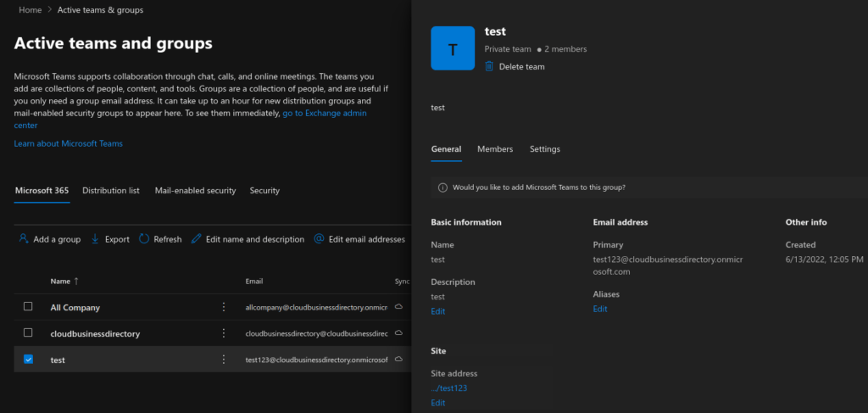
Task: Click the Private team label
Action: [508, 48]
